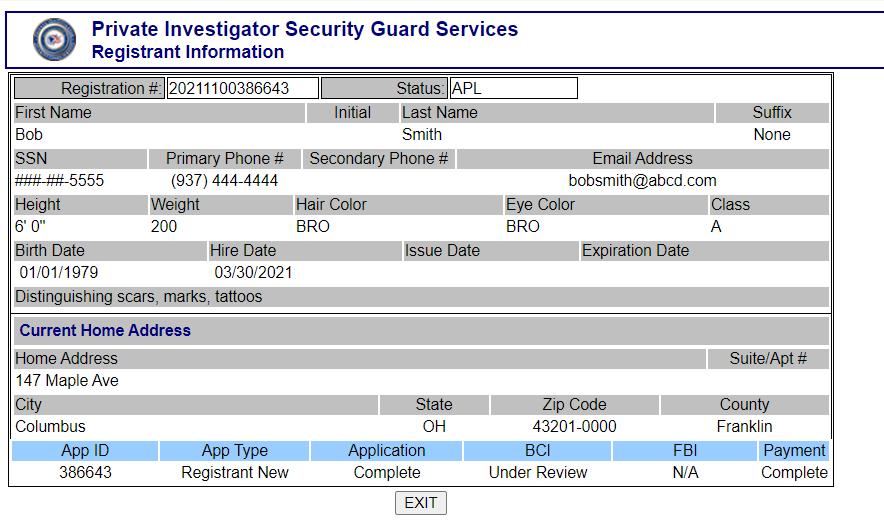Click the primary phone number (937) 444-4444
Screen dimensions: 884x532
pyautogui.click(x=224, y=181)
